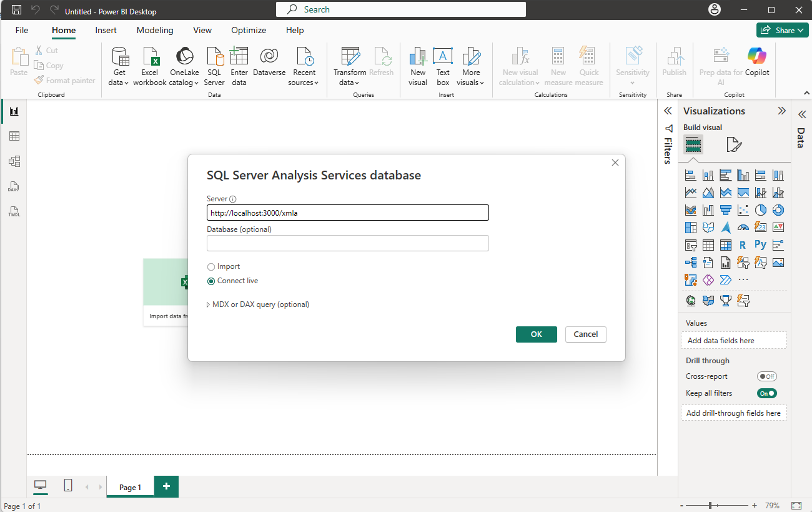Viewport: 812px width, 512px height.
Task: Insert a Text box from ribbon
Action: tap(443, 66)
